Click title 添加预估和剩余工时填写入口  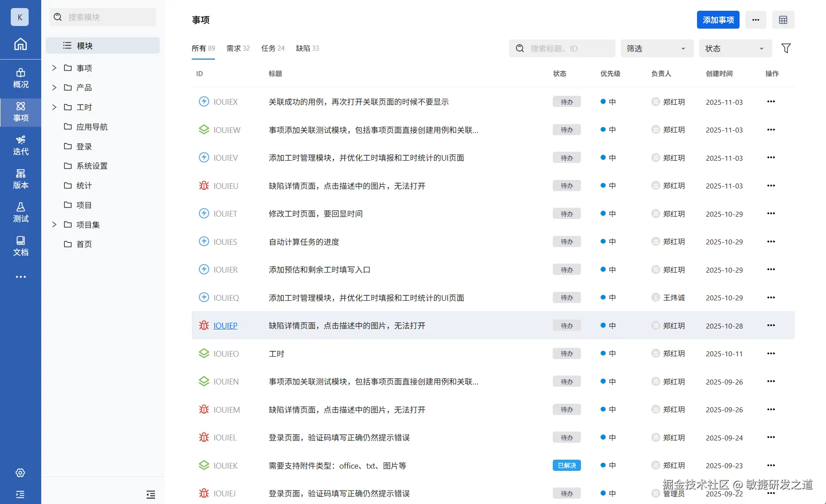319,269
